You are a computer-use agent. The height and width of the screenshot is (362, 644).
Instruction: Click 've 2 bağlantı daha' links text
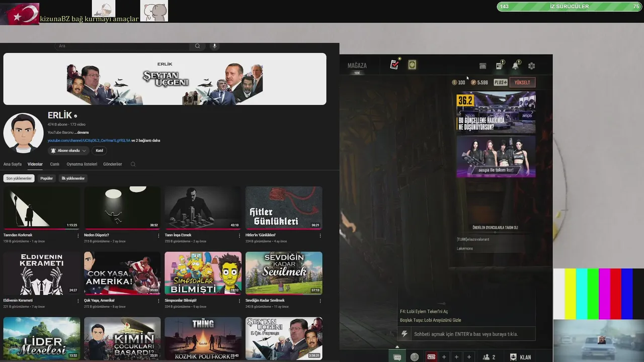pos(146,140)
